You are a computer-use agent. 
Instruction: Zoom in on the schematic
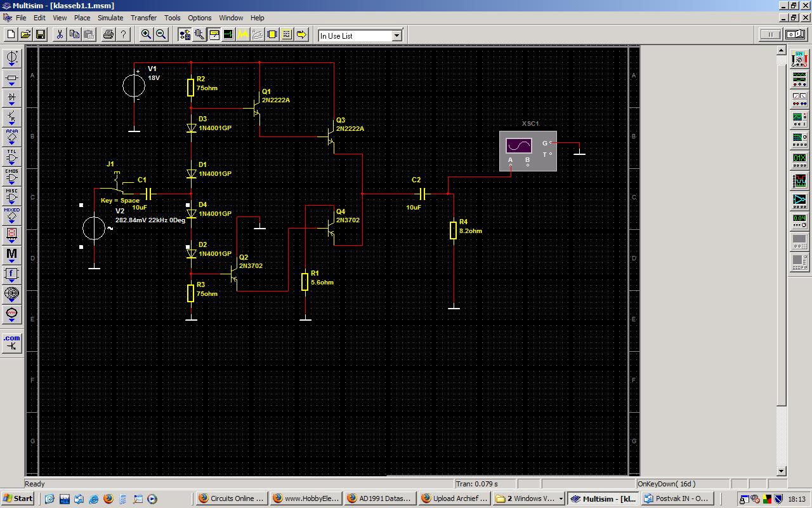tap(147, 34)
